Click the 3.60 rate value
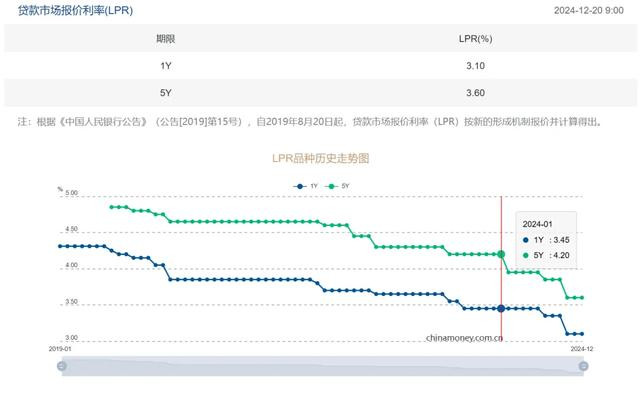Screen dimensions: 640x393 [x=476, y=93]
